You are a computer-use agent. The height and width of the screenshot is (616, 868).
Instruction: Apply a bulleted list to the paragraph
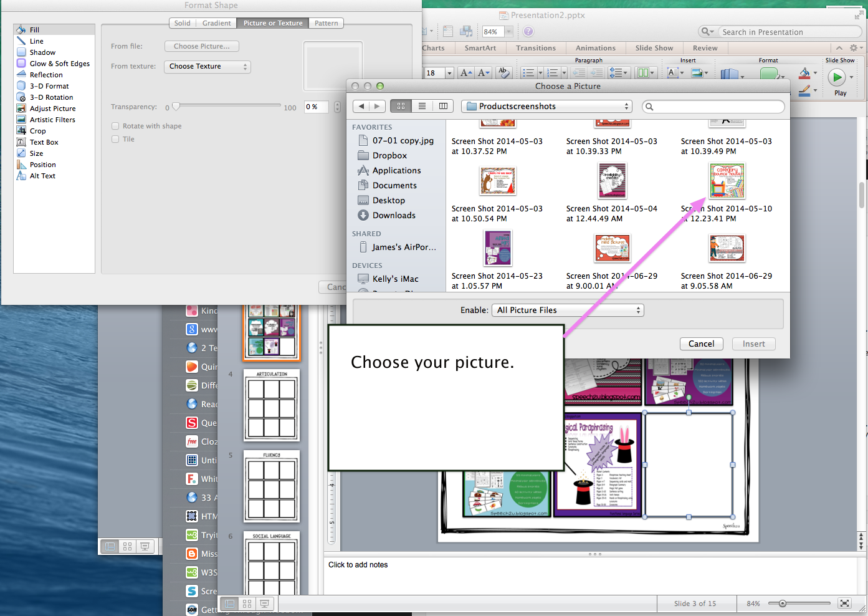click(x=528, y=73)
